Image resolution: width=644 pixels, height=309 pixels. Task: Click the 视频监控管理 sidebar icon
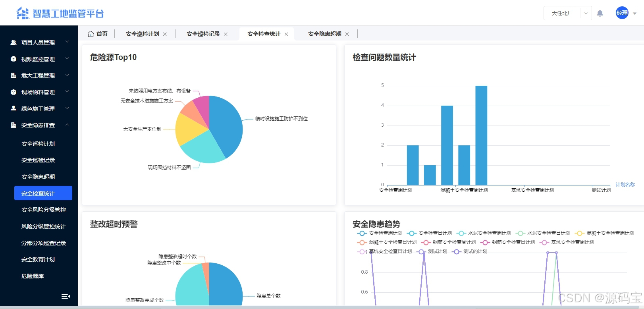click(x=13, y=59)
